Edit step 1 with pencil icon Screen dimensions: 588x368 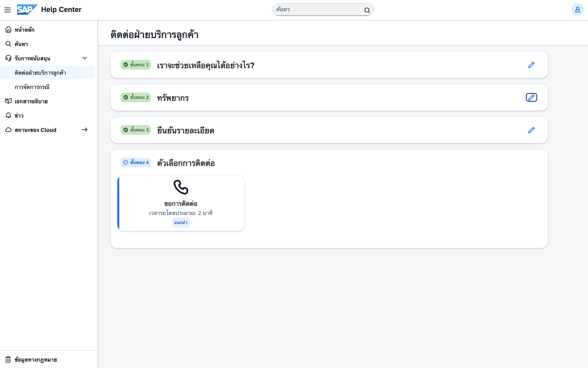coord(531,65)
